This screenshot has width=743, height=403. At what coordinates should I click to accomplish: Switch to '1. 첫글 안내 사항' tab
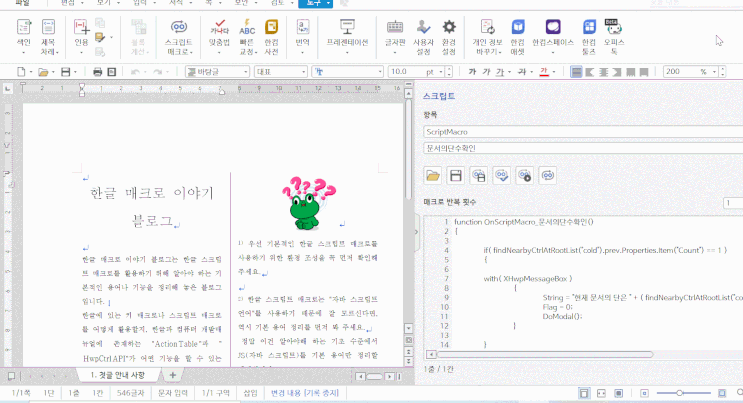(x=118, y=375)
